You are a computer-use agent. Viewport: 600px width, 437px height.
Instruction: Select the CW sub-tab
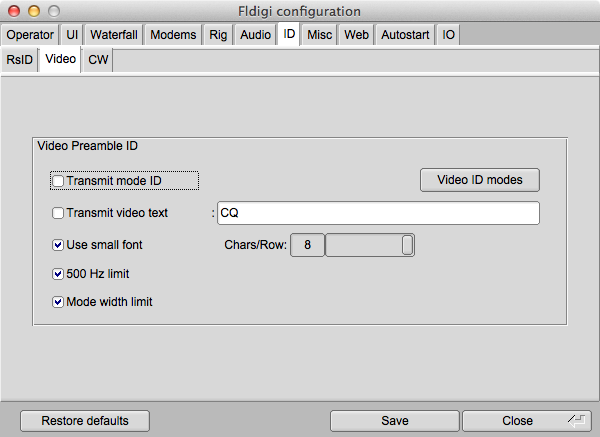point(98,60)
